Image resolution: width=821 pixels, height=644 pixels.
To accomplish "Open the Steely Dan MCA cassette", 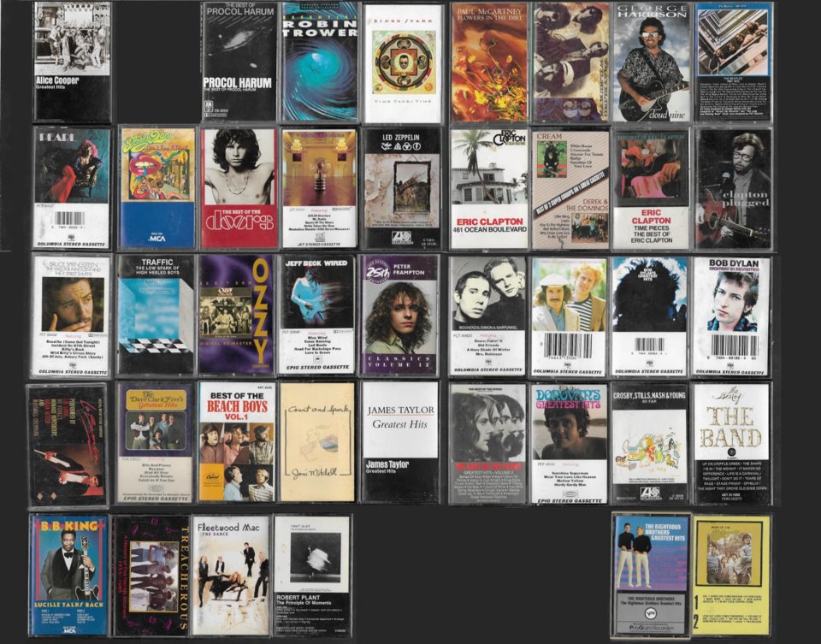I will click(157, 187).
